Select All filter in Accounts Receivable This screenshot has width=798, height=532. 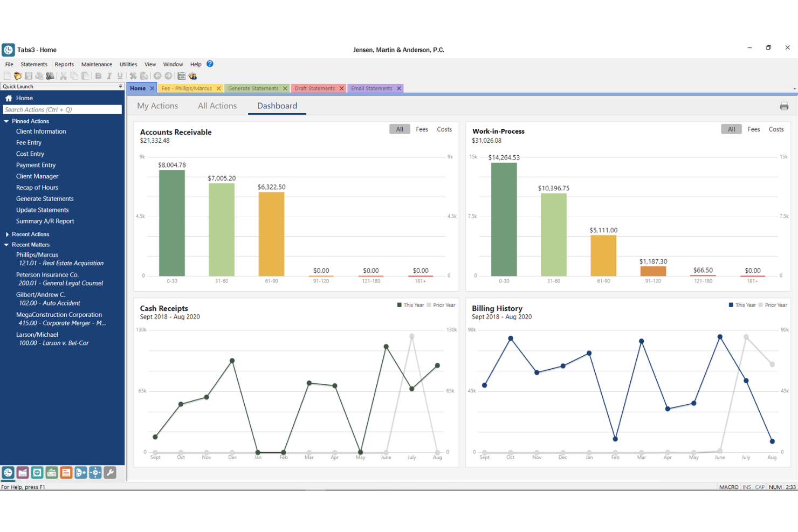tap(400, 129)
